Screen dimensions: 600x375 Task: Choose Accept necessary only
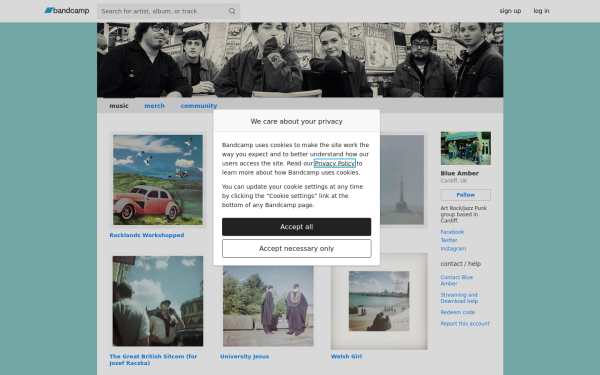[x=296, y=249]
